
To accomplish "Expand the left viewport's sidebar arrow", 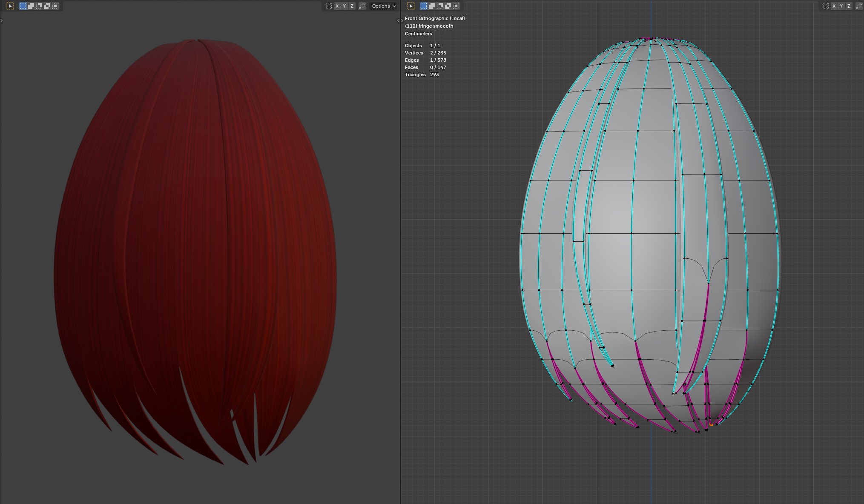I will [x=398, y=20].
